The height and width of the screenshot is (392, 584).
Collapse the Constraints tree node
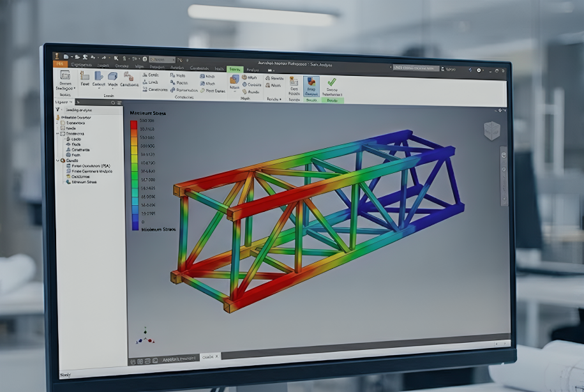57,134
